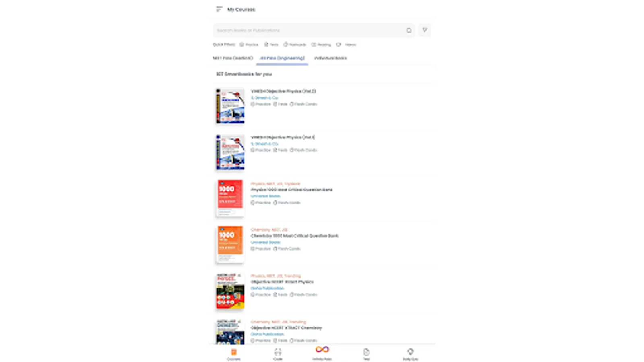Click the search icon in the search bar
Screen dimensions: 644x362
[409, 30]
